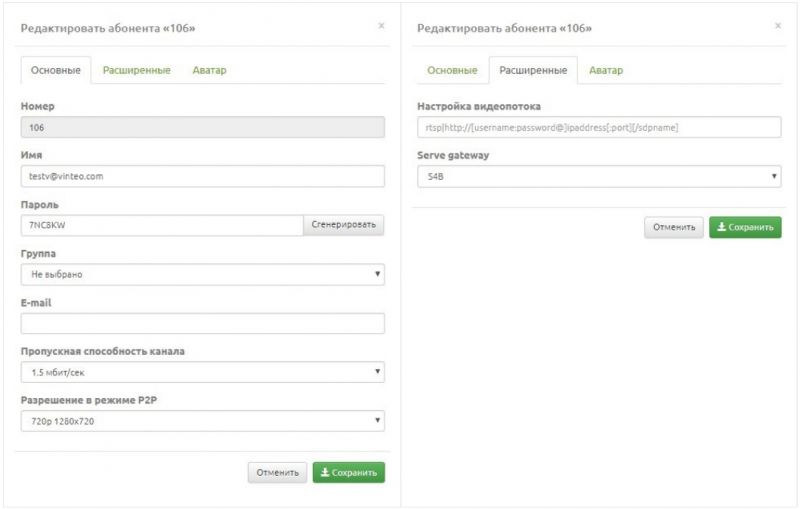Expand Пропускная способность канала dropdown
Screen dimensions: 800x509
[x=203, y=372]
